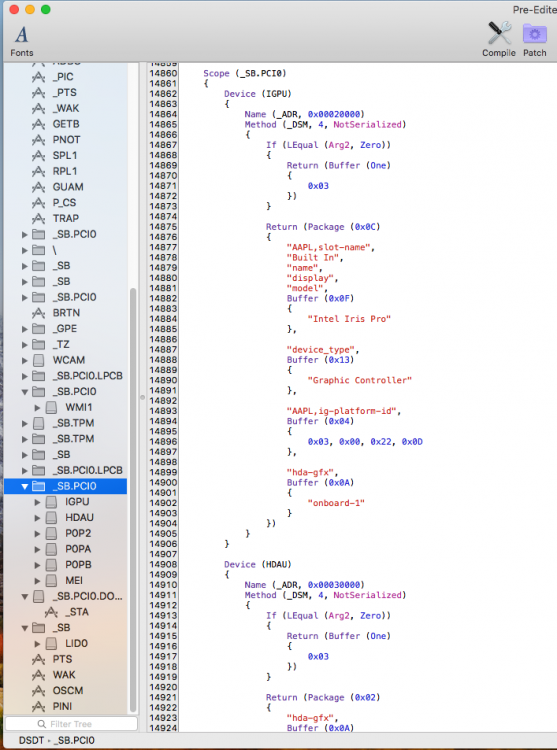Collapse the highlighted _SB.PCI0 scope
557x750 pixels.
click(x=24, y=486)
